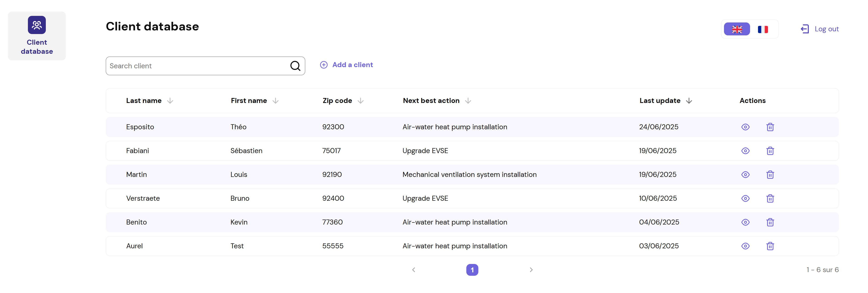View Aurel client details eye icon
Image resolution: width=868 pixels, height=293 pixels.
pos(745,246)
